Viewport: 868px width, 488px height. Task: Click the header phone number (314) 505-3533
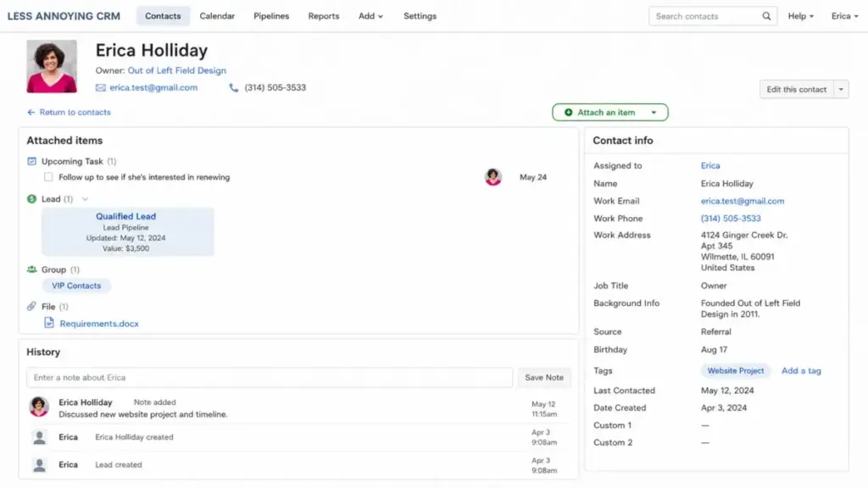coord(275,87)
